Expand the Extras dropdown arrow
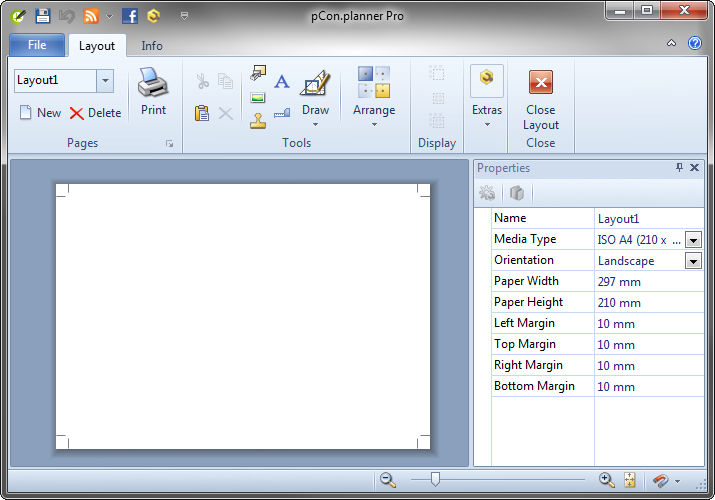Screen dimensions: 715x500 (x=487, y=124)
